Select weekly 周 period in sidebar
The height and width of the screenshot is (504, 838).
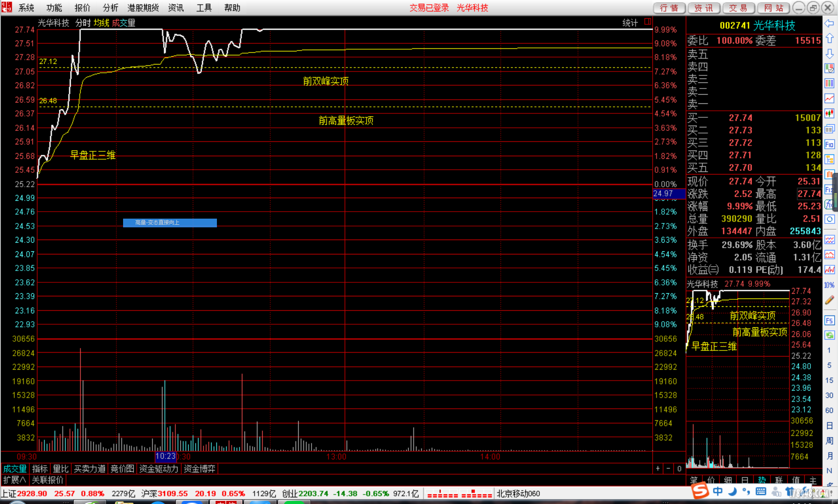(829, 441)
